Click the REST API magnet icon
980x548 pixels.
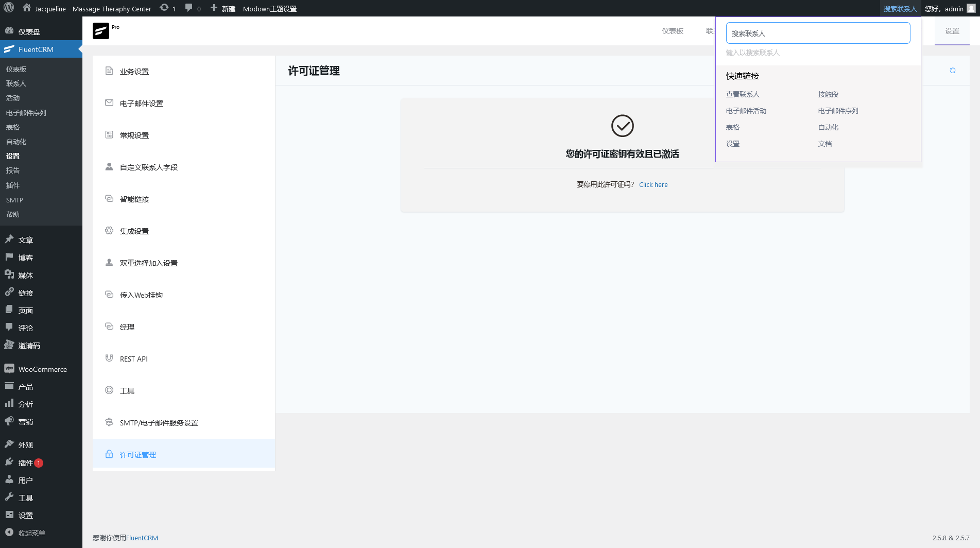point(109,358)
